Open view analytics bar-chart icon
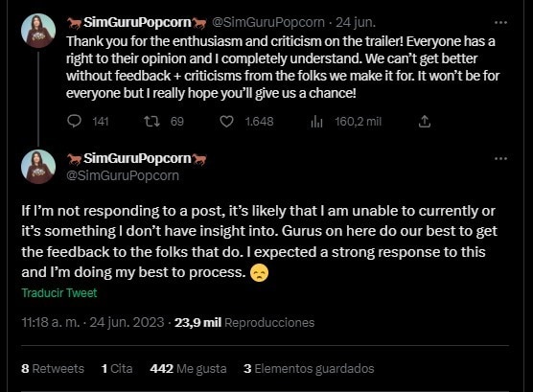 point(316,122)
